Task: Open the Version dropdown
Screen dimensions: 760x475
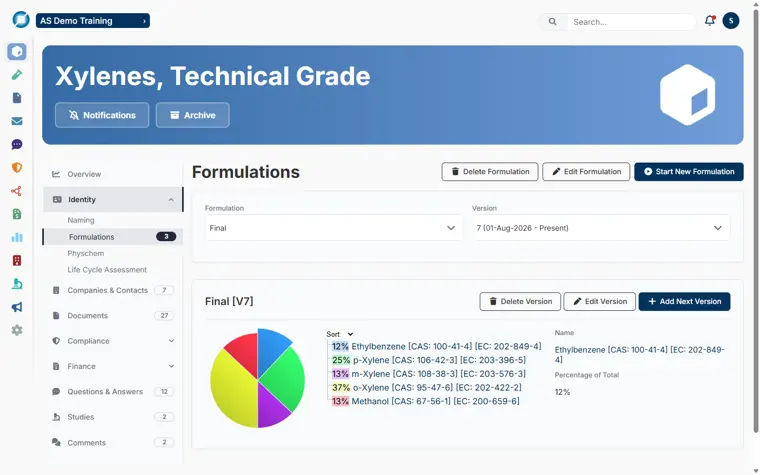Action: pyautogui.click(x=601, y=228)
